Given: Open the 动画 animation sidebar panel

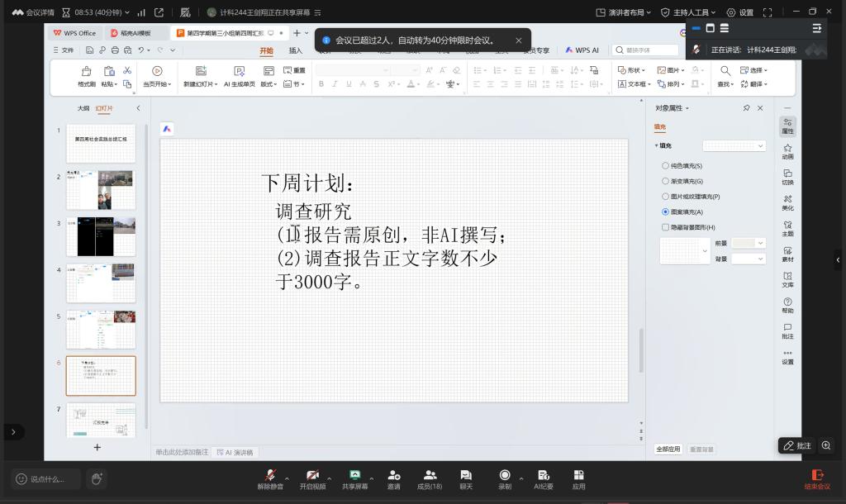Looking at the screenshot, I should pyautogui.click(x=787, y=151).
